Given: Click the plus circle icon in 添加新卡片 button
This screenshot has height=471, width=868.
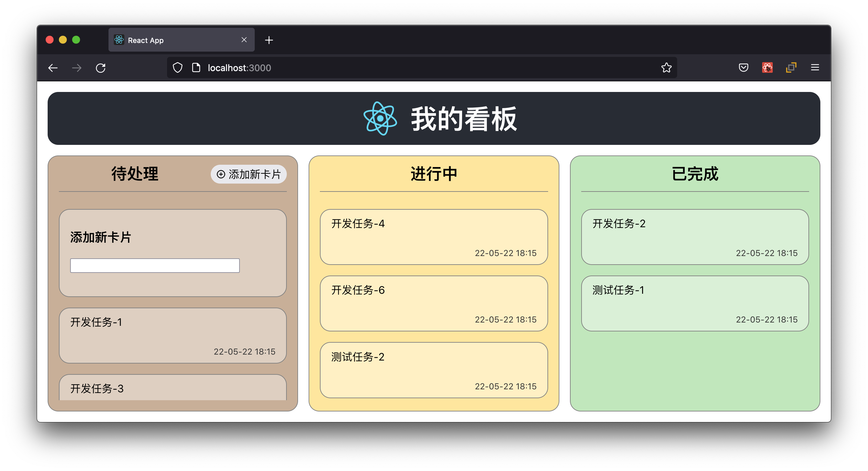Looking at the screenshot, I should [221, 174].
